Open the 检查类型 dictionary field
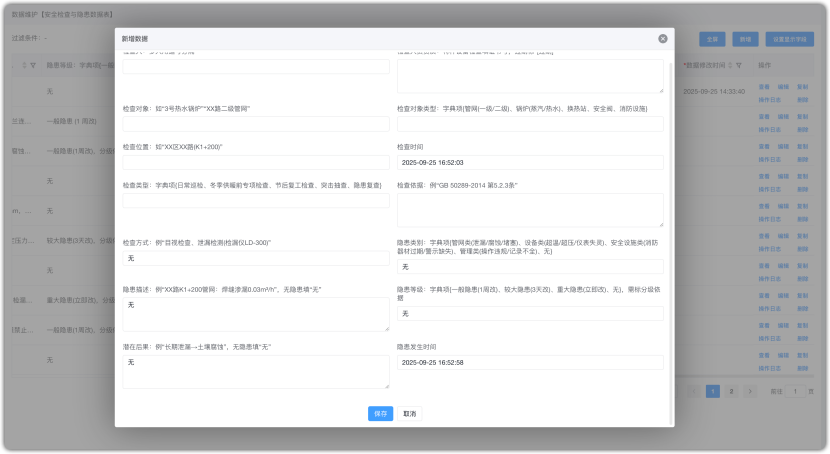The height and width of the screenshot is (454, 830). point(256,201)
